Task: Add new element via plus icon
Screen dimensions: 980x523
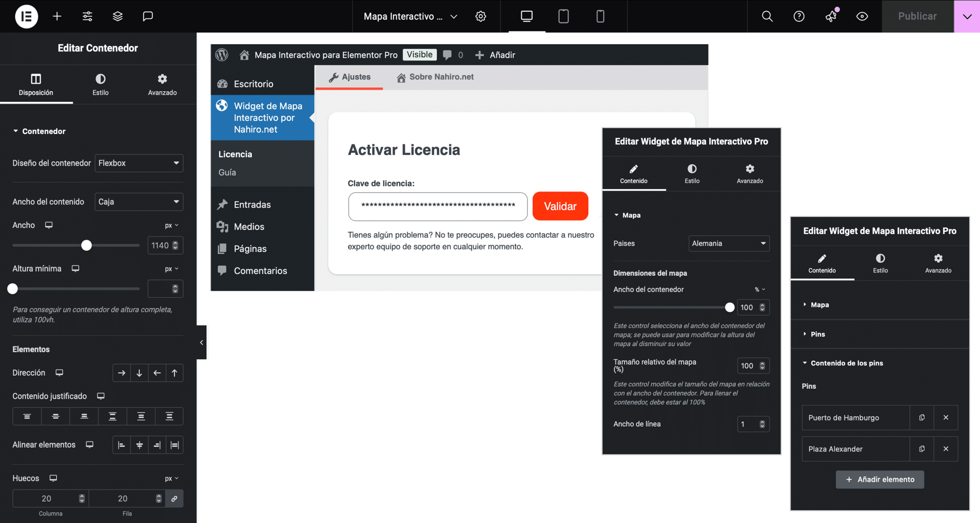Action: (57, 16)
